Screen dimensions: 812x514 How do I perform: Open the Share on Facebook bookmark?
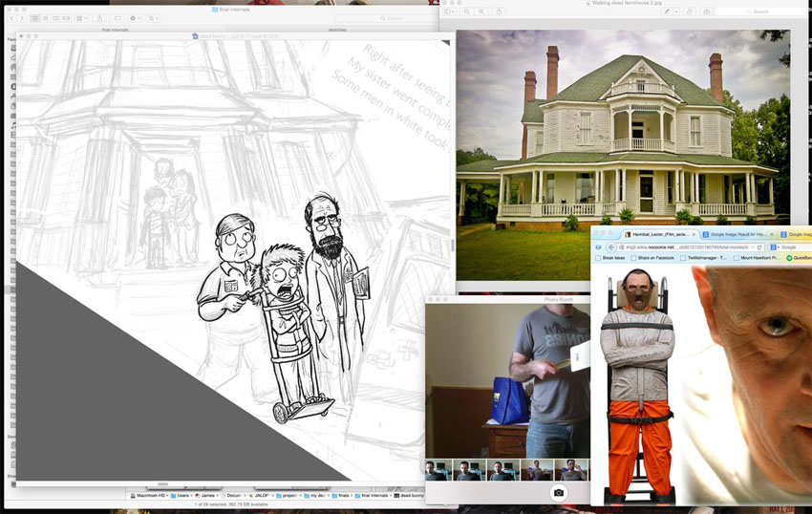[x=657, y=258]
